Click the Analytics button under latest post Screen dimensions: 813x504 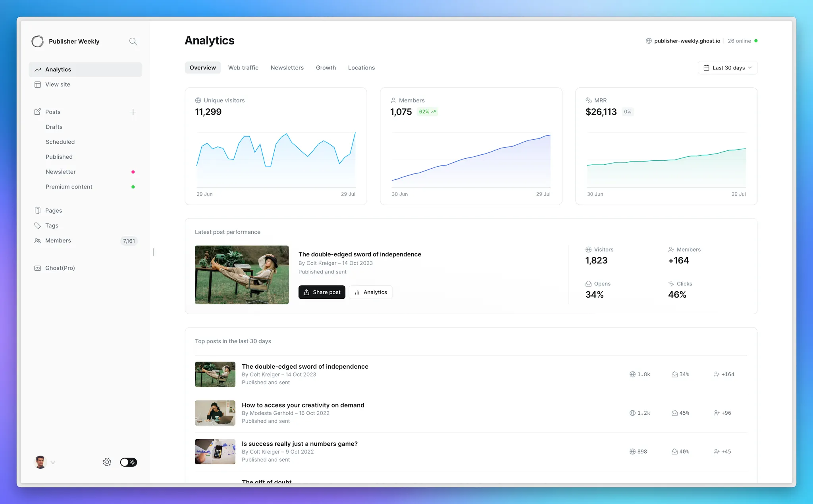tap(371, 292)
